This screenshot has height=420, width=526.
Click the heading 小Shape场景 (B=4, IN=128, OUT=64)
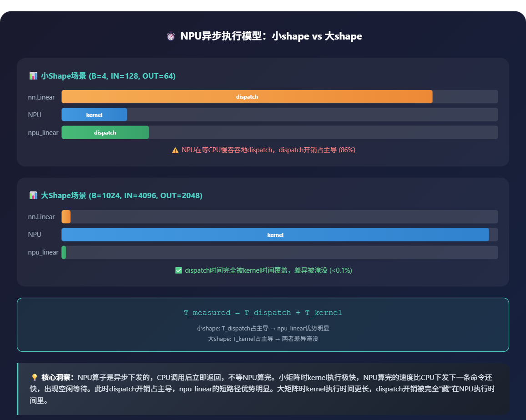point(108,76)
